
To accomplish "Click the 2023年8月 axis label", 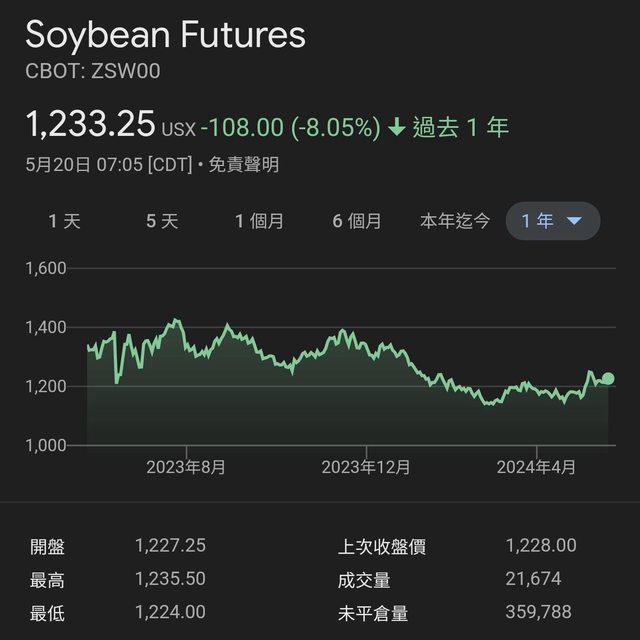I will pyautogui.click(x=186, y=467).
